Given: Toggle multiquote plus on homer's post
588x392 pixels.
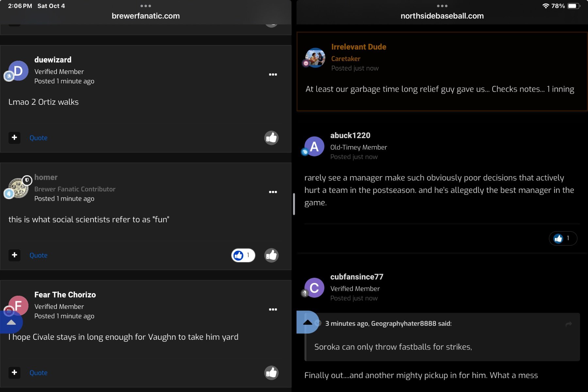Looking at the screenshot, I should (14, 255).
